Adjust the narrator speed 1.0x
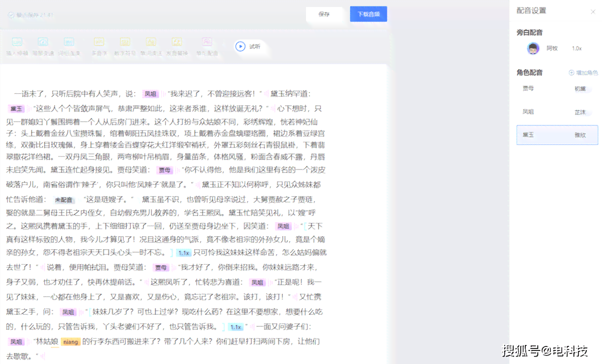 pyautogui.click(x=576, y=48)
